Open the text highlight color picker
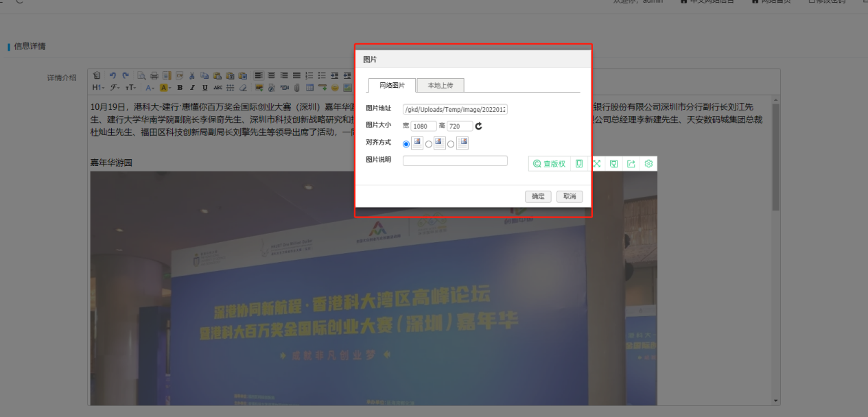868x417 pixels. 165,88
